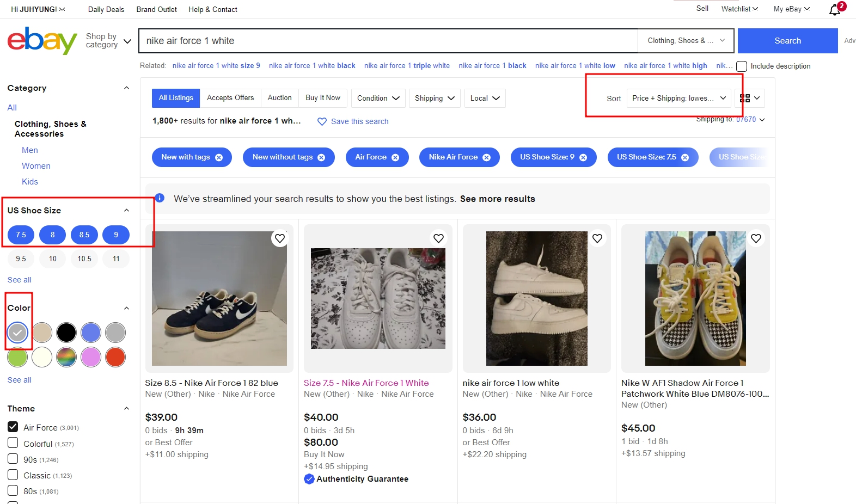Viewport: 856px width, 504px height.
Task: Filter category by Women
Action: coord(36,166)
